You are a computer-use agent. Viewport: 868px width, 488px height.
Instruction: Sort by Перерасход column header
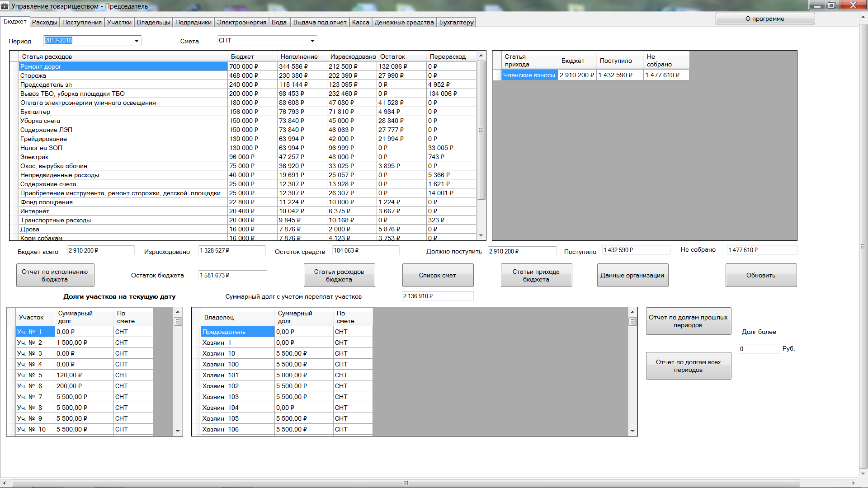448,56
